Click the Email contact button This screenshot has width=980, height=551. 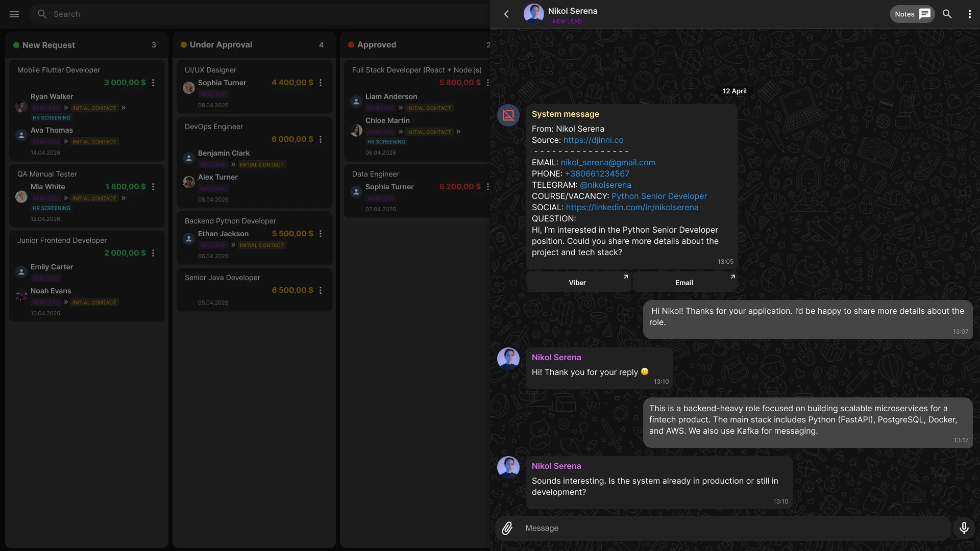(684, 283)
